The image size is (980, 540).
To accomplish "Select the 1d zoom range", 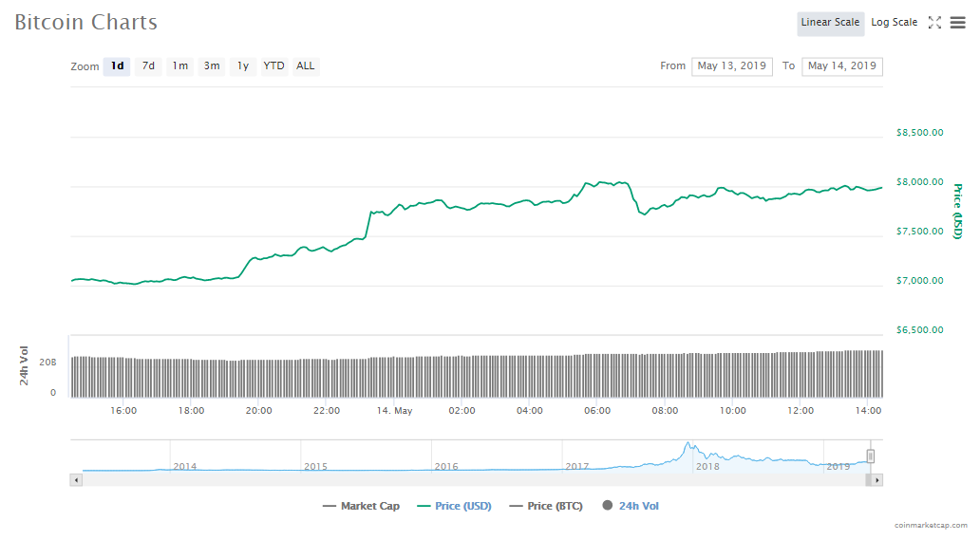I will pyautogui.click(x=117, y=66).
